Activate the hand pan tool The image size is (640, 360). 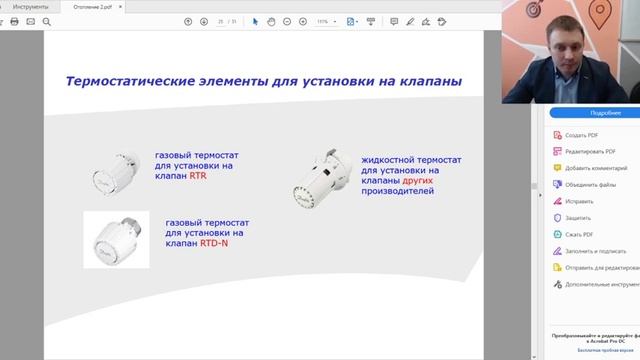click(271, 22)
